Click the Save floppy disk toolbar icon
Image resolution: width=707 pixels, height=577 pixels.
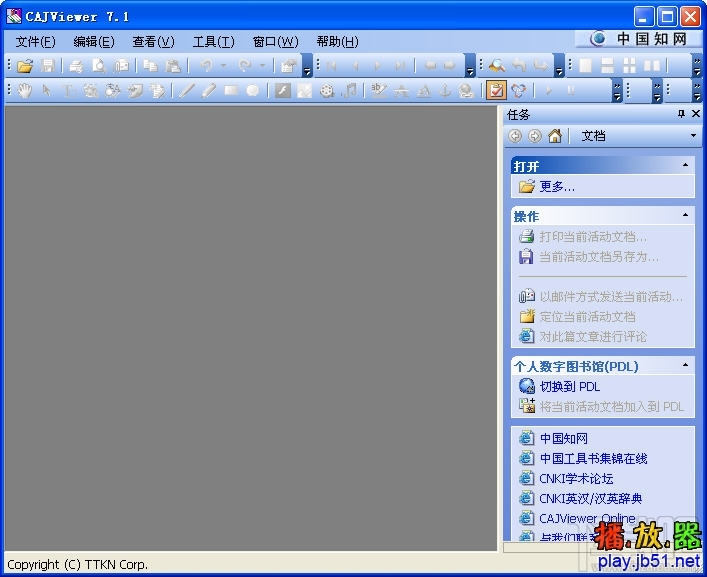click(47, 66)
